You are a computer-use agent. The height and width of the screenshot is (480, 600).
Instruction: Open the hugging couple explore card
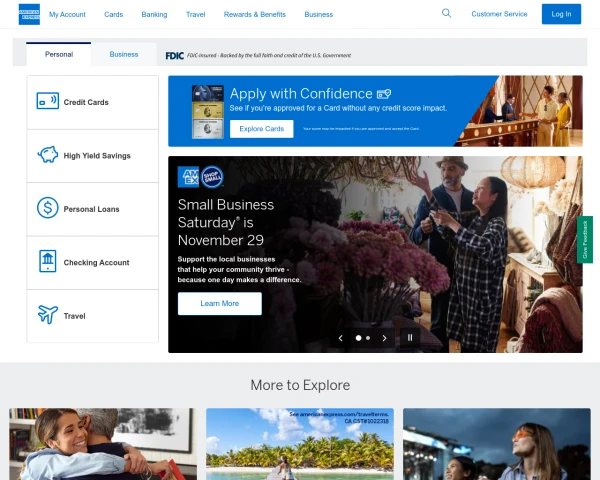pyautogui.click(x=103, y=444)
